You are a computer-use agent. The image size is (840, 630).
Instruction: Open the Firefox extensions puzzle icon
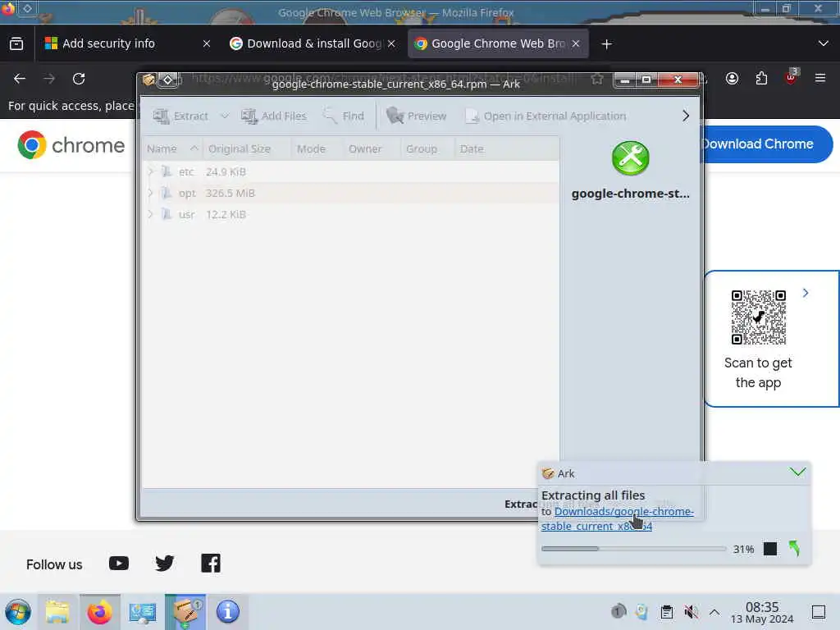[761, 79]
